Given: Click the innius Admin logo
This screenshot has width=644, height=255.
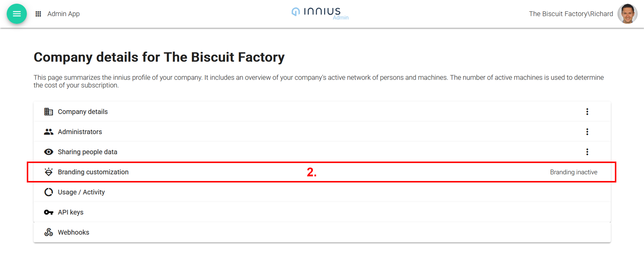Looking at the screenshot, I should pyautogui.click(x=320, y=13).
